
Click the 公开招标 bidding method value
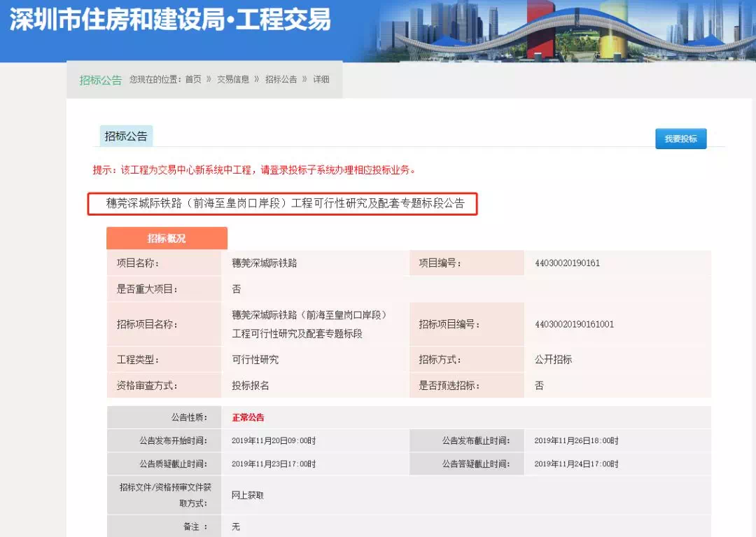(553, 359)
